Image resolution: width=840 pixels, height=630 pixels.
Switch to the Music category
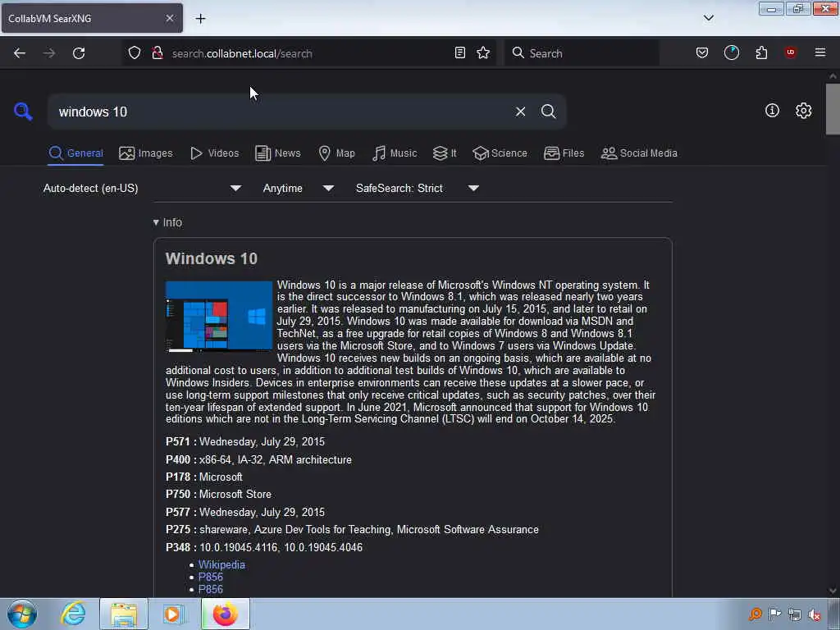click(395, 153)
